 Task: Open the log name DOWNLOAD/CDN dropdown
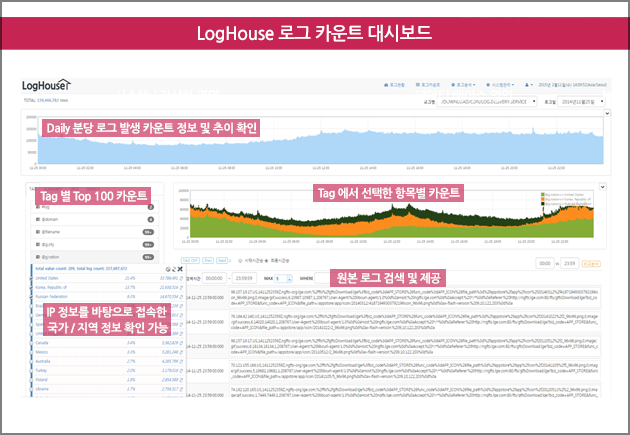487,102
